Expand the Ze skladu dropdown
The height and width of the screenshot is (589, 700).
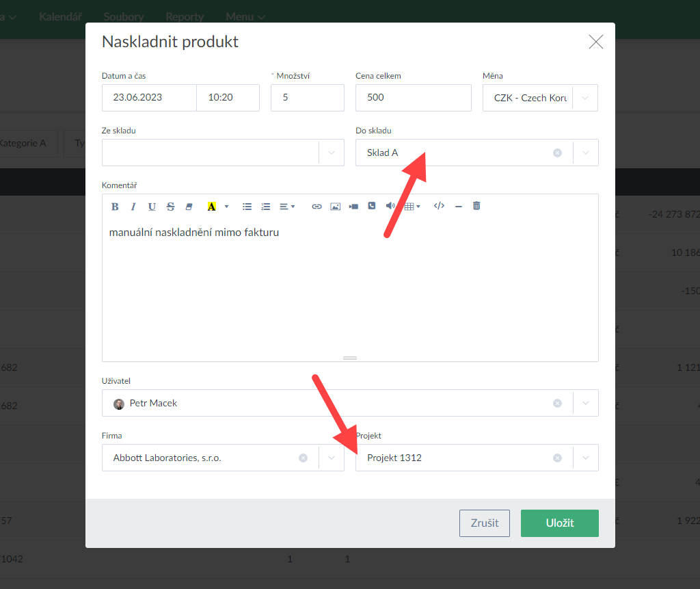(332, 153)
